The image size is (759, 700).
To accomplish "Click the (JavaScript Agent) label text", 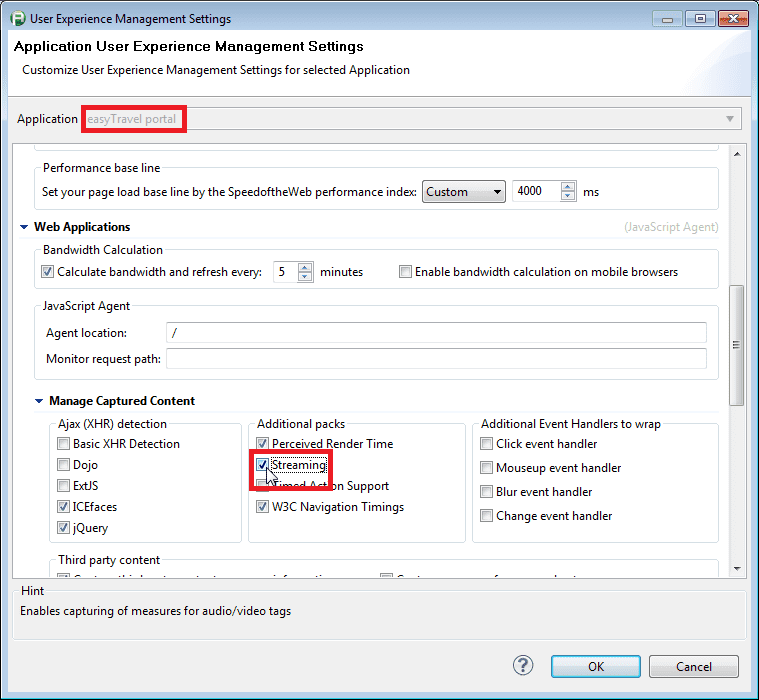I will click(x=671, y=227).
